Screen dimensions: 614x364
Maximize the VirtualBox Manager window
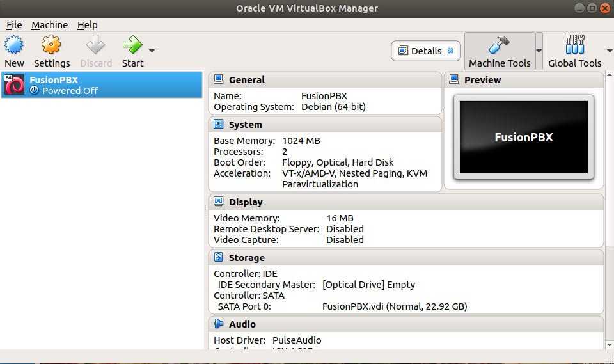point(592,8)
